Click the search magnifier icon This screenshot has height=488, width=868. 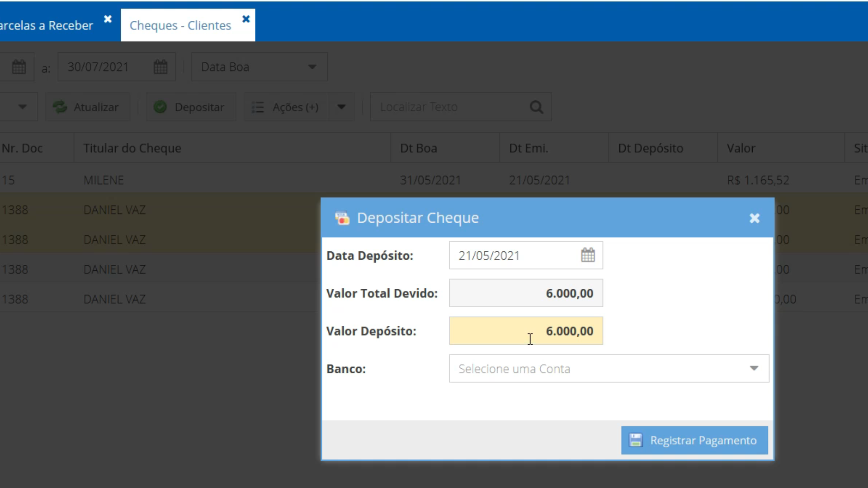click(536, 107)
